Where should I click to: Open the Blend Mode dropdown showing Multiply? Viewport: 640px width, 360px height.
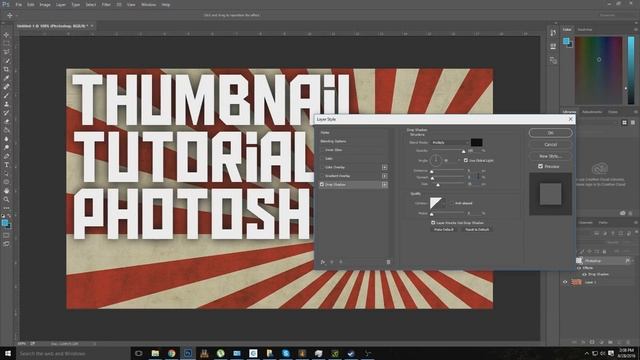[450, 142]
